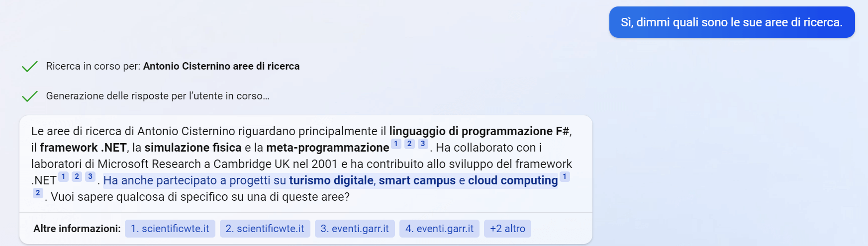Open source chip 2. scientificwte.it
The width and height of the screenshot is (868, 246).
(265, 229)
